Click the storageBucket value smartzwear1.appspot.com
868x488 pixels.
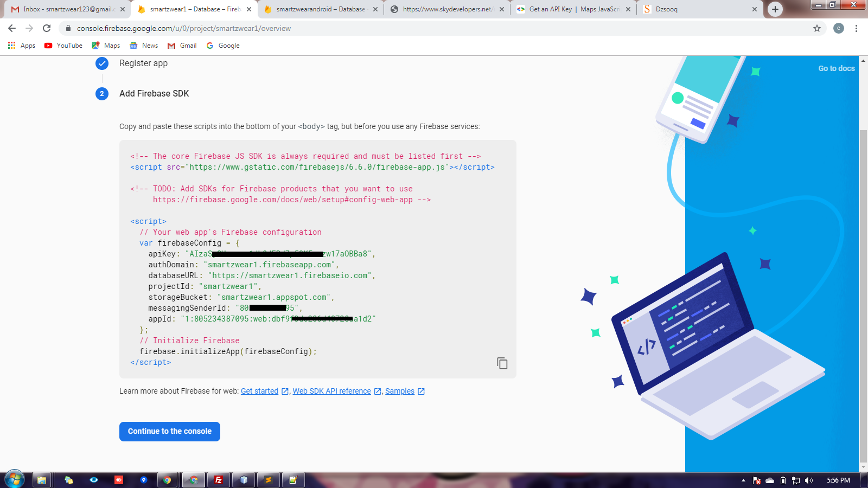(x=274, y=297)
